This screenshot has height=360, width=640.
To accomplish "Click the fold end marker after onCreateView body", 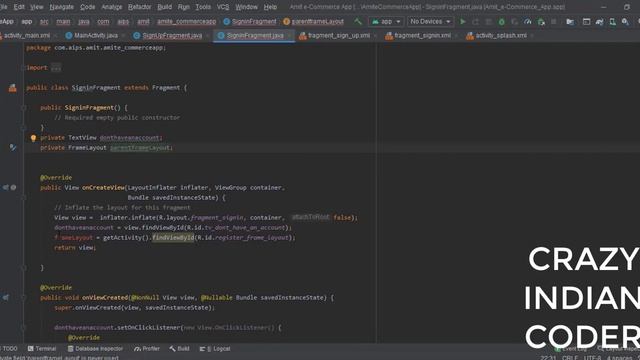I will point(23,268).
